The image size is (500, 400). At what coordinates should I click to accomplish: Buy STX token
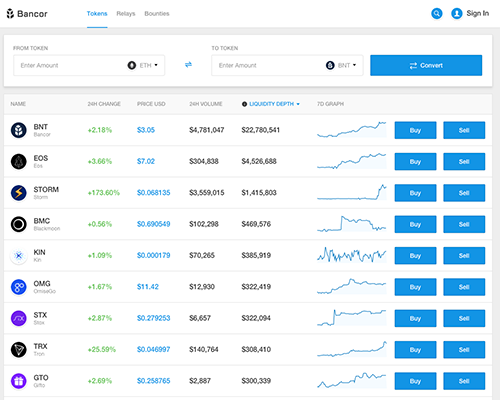click(415, 318)
